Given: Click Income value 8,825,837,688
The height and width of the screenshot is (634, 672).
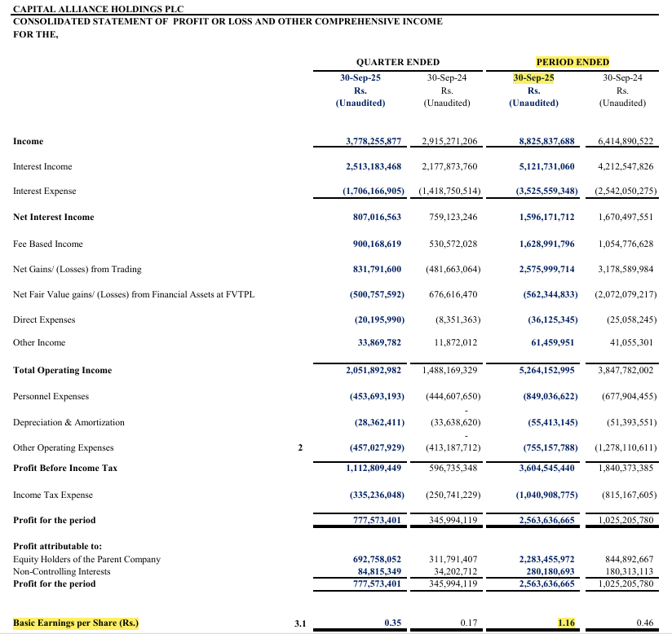Looking at the screenshot, I should (x=546, y=141).
